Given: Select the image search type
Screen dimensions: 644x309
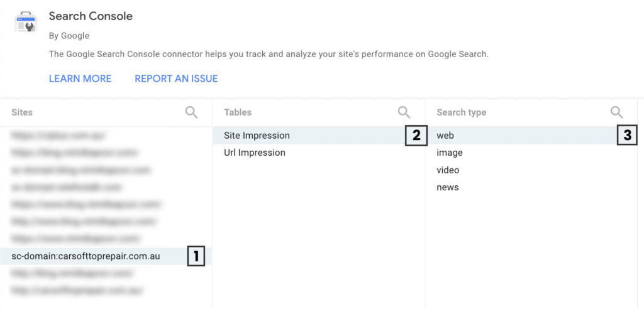Looking at the screenshot, I should [531, 153].
